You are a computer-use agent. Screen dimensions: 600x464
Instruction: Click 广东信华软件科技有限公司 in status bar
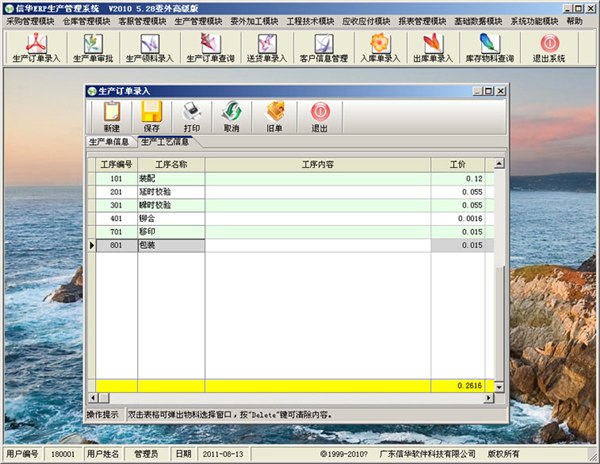[x=427, y=454]
